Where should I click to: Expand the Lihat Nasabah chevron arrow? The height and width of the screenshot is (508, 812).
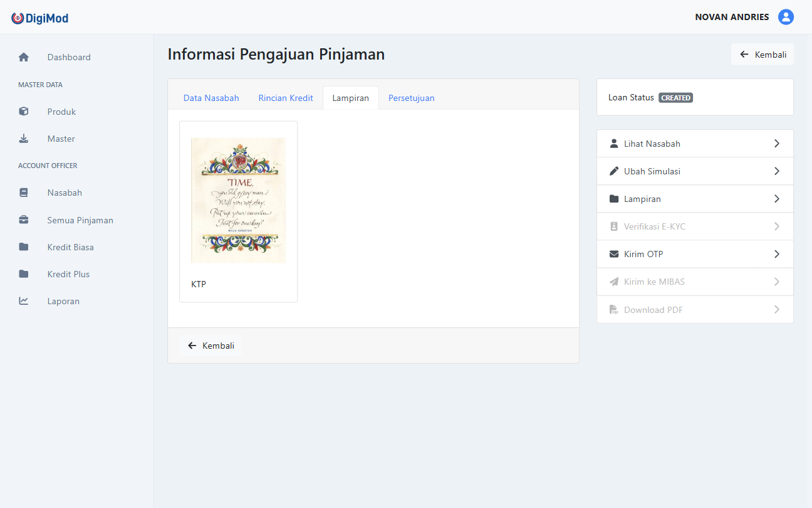(777, 144)
